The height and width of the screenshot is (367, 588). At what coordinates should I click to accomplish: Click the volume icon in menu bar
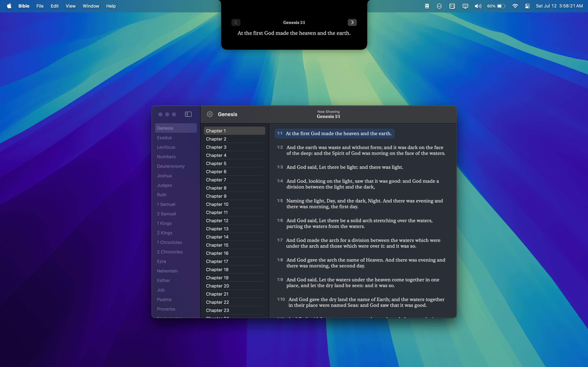click(478, 6)
